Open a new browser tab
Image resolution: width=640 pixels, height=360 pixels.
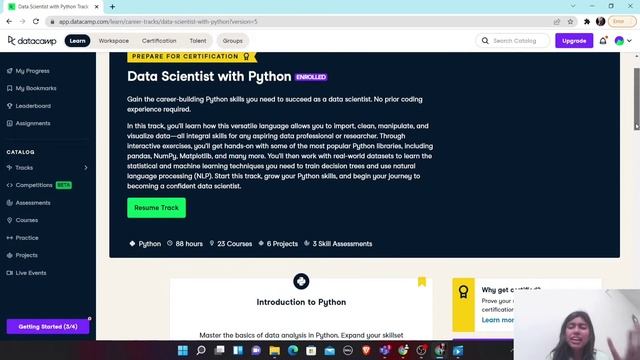click(112, 7)
